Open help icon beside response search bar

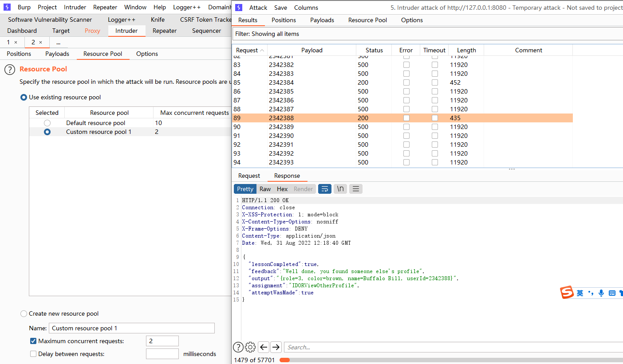(238, 347)
